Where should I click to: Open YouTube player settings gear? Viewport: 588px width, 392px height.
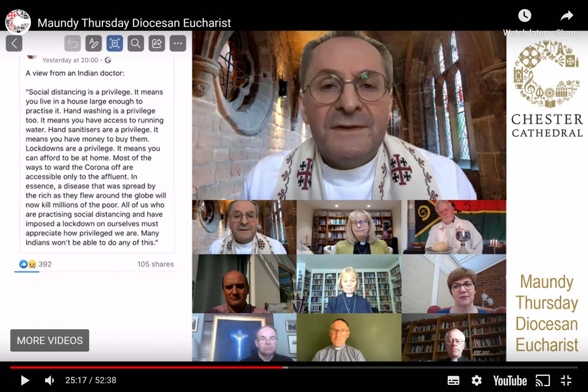477,380
